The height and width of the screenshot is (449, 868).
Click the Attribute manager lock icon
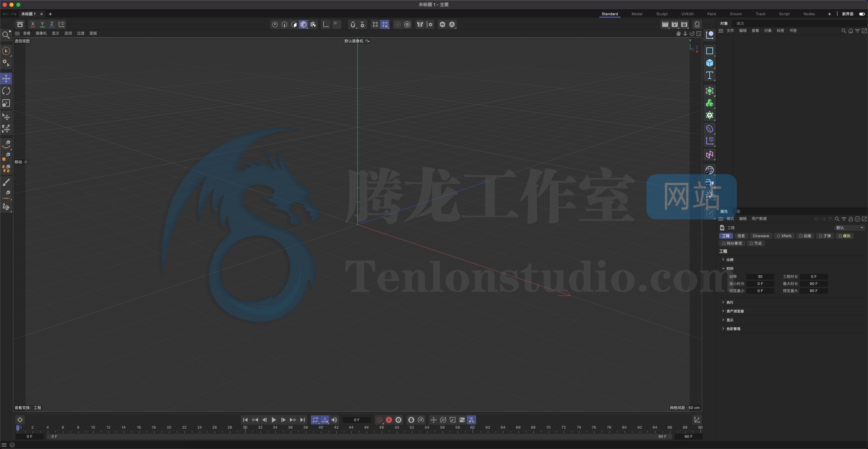[x=850, y=219]
